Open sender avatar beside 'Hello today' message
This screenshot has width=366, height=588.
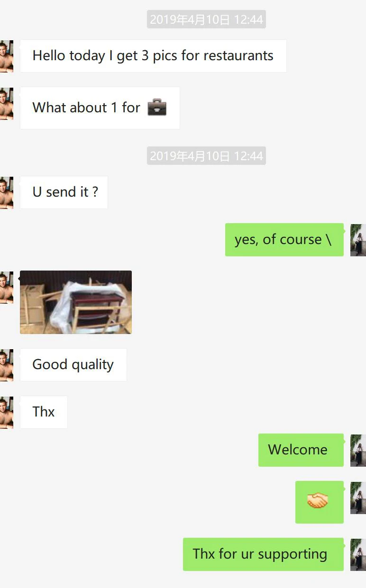tap(7, 56)
